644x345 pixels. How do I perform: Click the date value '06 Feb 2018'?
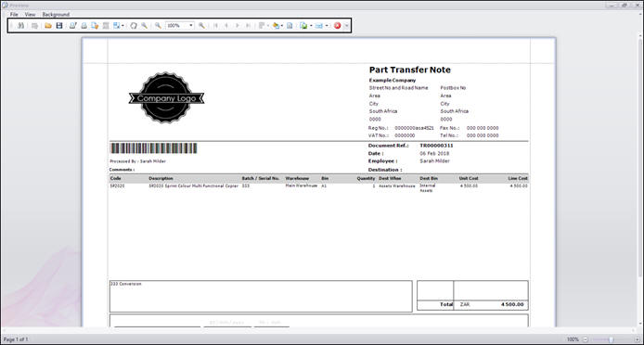tap(434, 154)
